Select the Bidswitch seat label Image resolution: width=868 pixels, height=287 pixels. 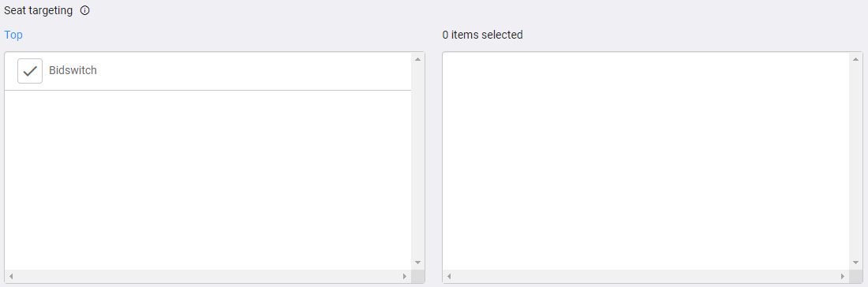[73, 71]
